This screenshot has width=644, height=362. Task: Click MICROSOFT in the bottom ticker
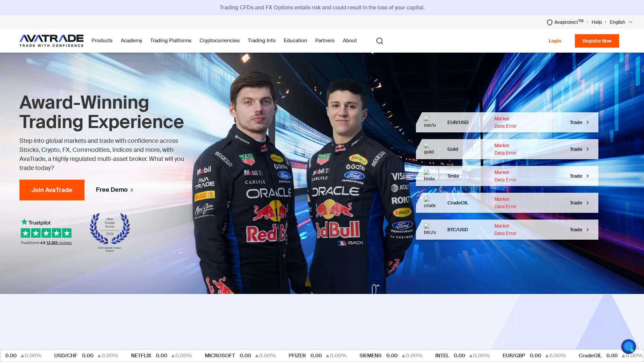[220, 356]
